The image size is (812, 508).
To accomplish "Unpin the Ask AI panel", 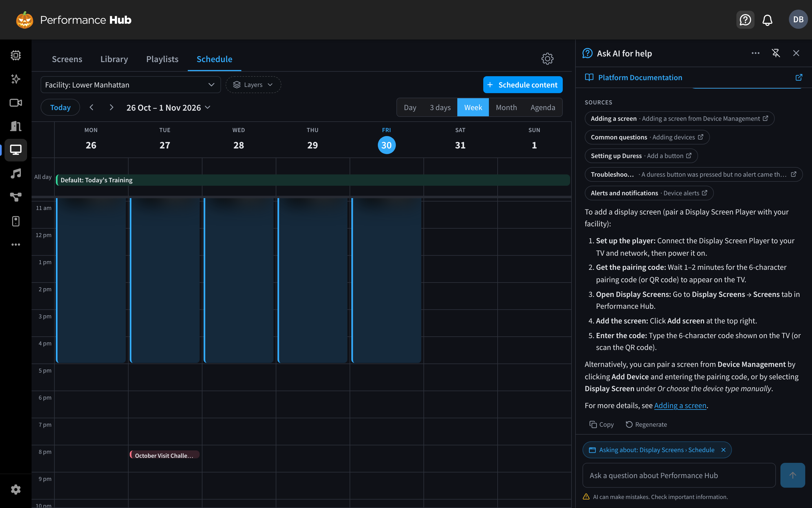I will click(776, 53).
